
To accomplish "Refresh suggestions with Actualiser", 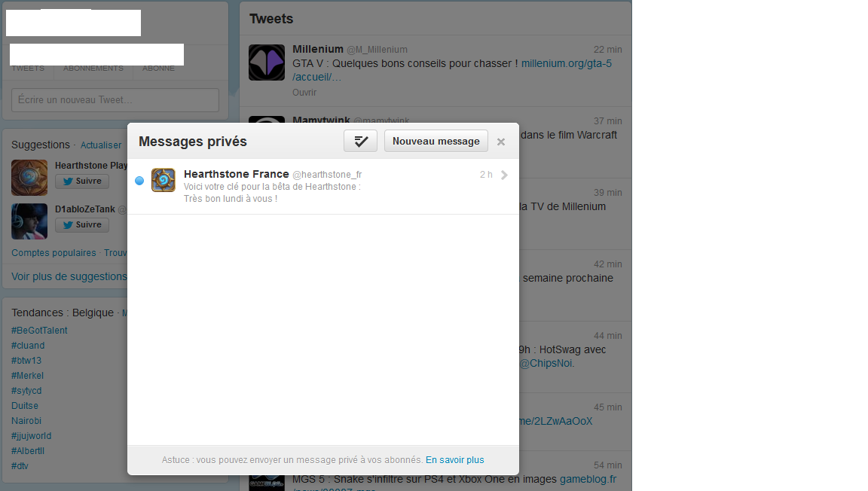I will click(x=101, y=145).
